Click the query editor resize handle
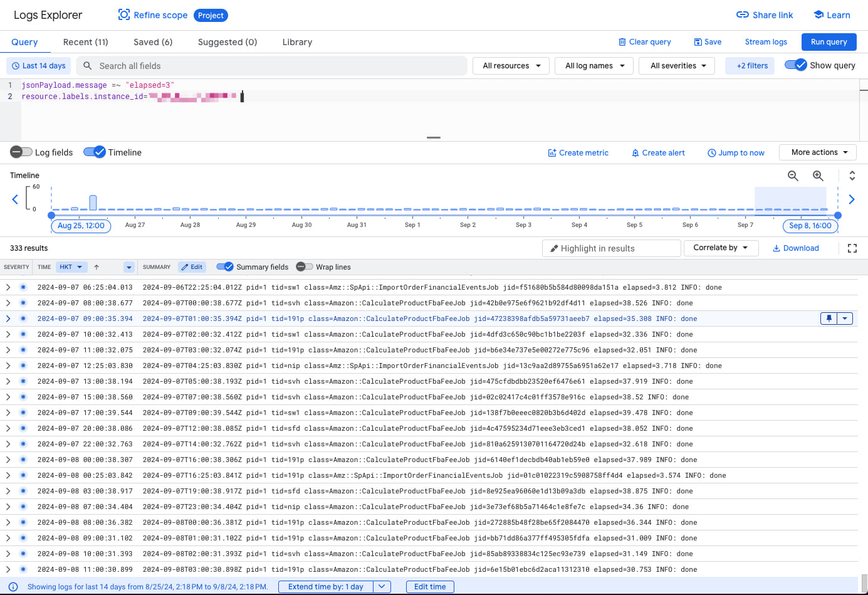 434,137
